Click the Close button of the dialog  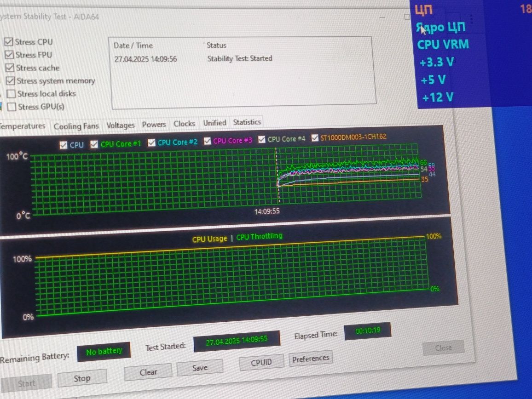[x=443, y=348]
